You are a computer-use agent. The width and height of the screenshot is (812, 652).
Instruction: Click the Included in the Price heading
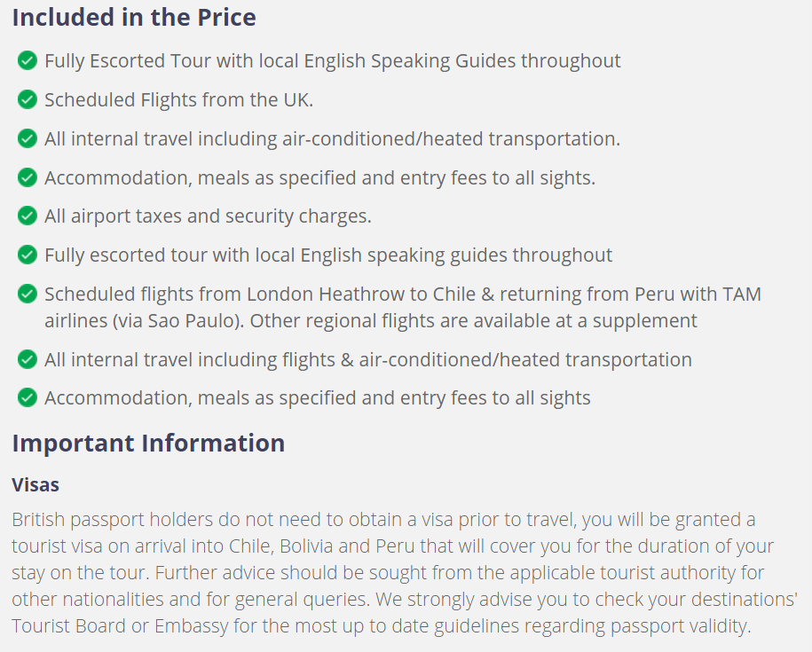pos(134,18)
